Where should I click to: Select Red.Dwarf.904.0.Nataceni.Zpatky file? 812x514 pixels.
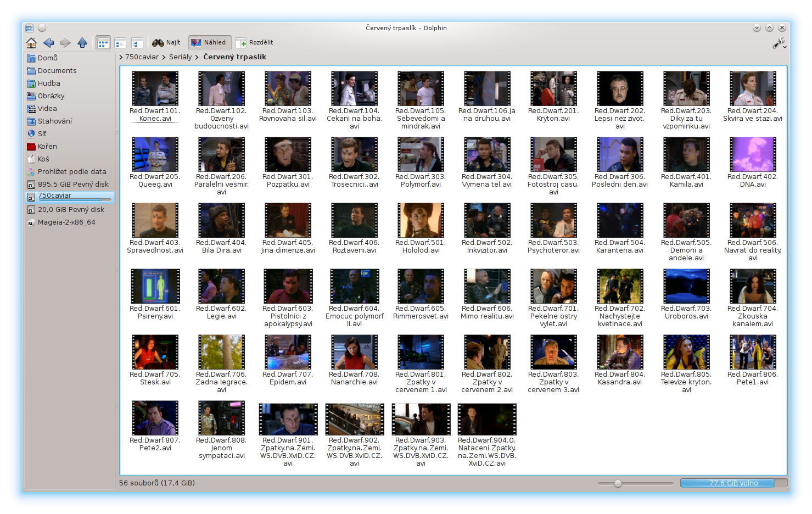487,420
